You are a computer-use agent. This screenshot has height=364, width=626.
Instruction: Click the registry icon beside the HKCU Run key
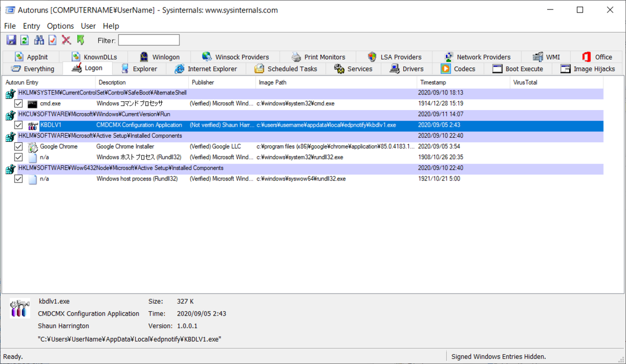point(10,115)
